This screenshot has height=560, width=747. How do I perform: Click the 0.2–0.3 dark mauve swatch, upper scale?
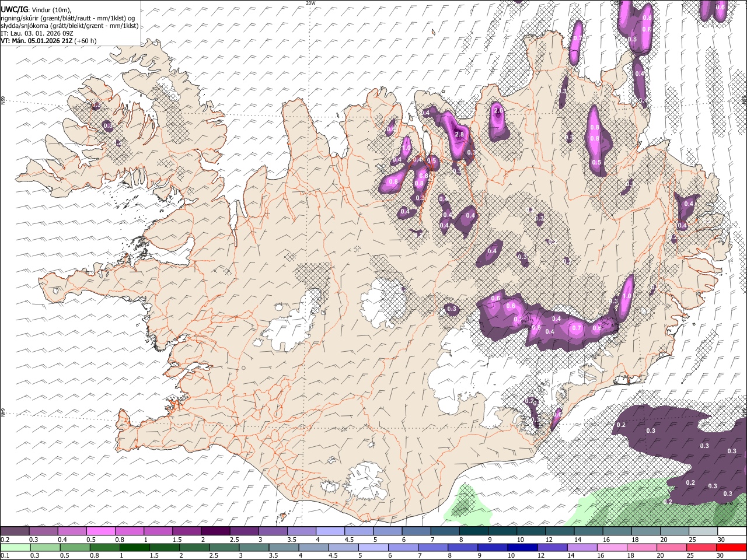pos(15,531)
